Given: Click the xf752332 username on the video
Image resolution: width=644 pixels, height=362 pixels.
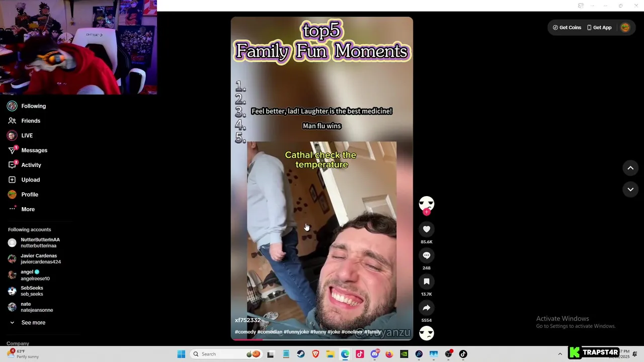Looking at the screenshot, I should tap(248, 320).
